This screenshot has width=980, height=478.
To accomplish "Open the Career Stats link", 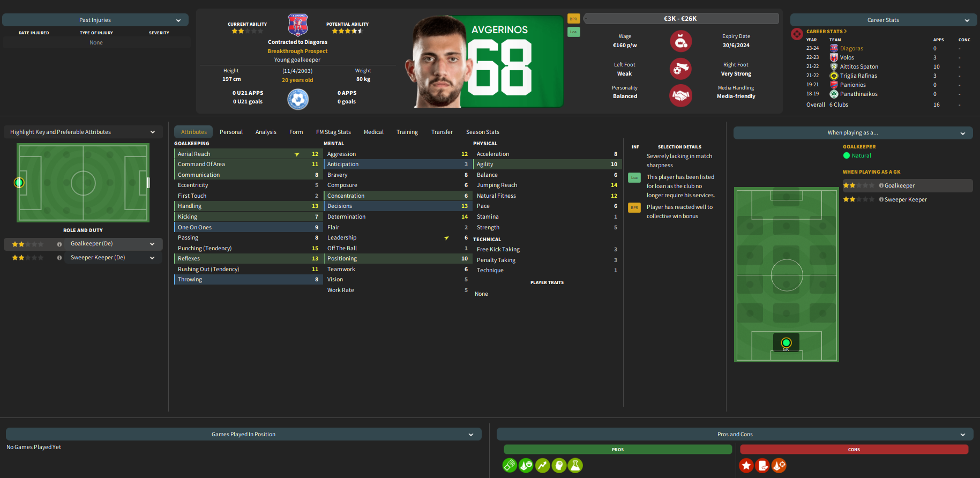I will 827,32.
